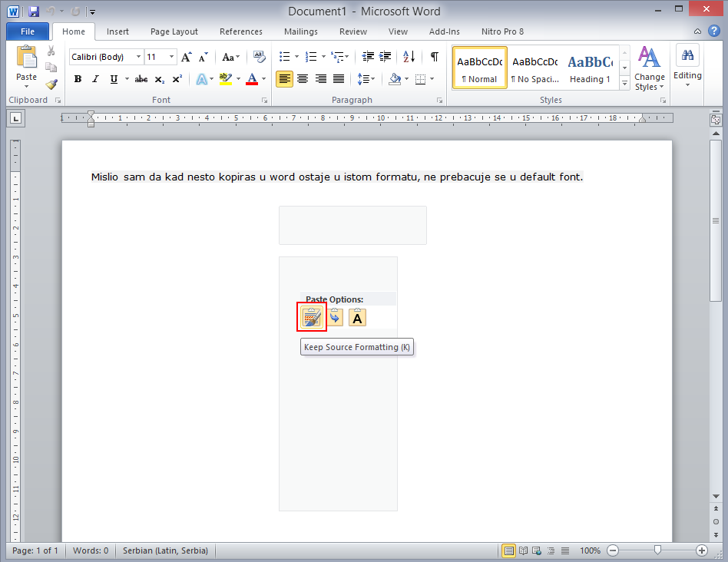
Task: Align text left
Action: pyautogui.click(x=285, y=79)
